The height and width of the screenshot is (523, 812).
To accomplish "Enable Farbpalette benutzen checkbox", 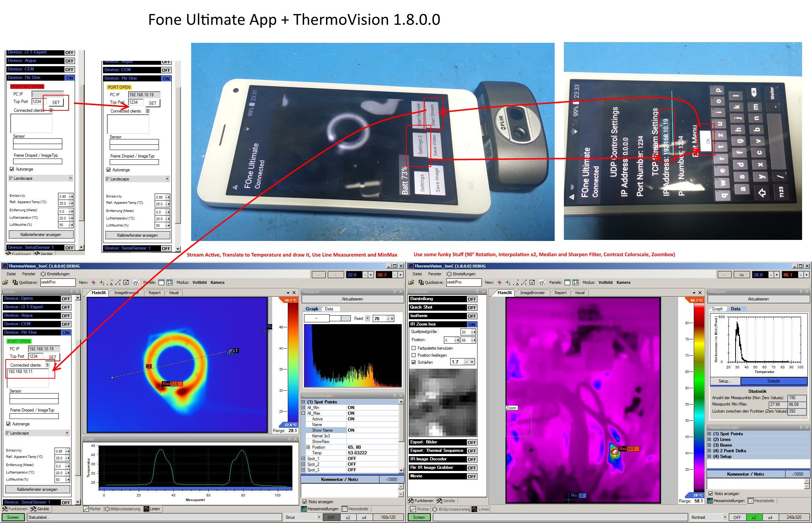I will (413, 348).
